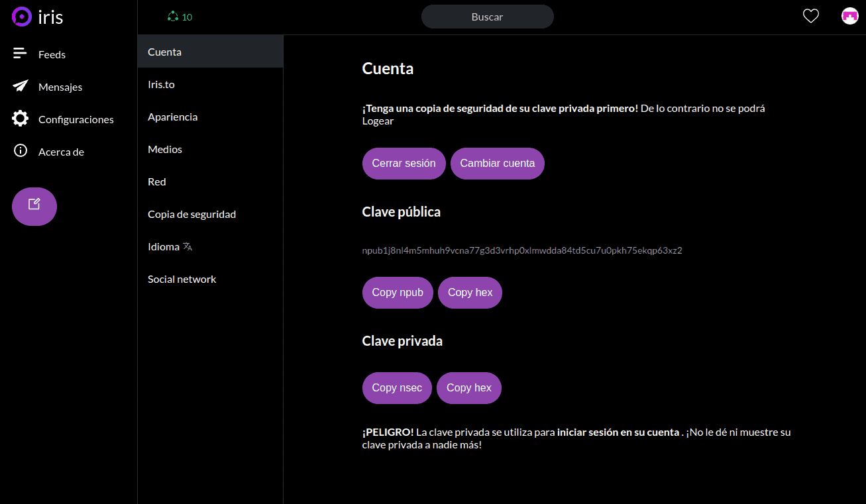Open the Apariencia settings section
866x504 pixels.
(210, 117)
